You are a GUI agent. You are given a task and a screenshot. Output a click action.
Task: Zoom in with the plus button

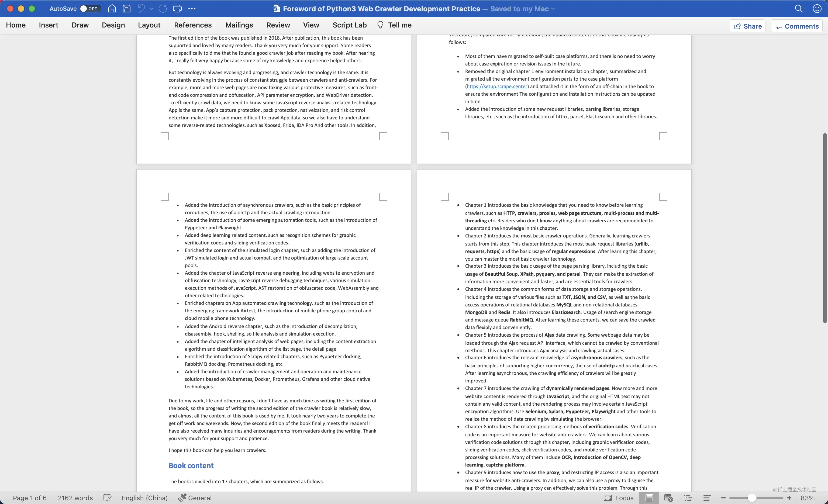coord(789,498)
